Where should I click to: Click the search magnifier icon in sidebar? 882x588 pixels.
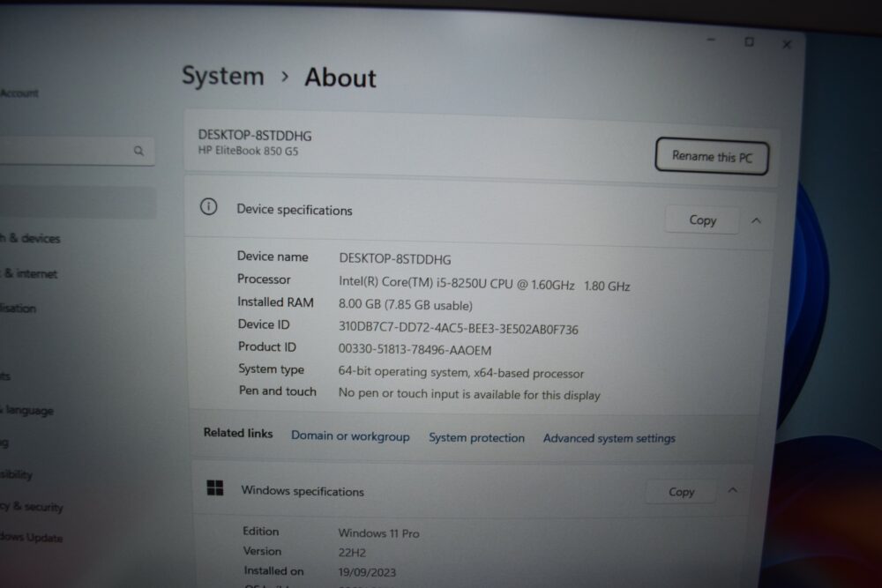pyautogui.click(x=138, y=151)
